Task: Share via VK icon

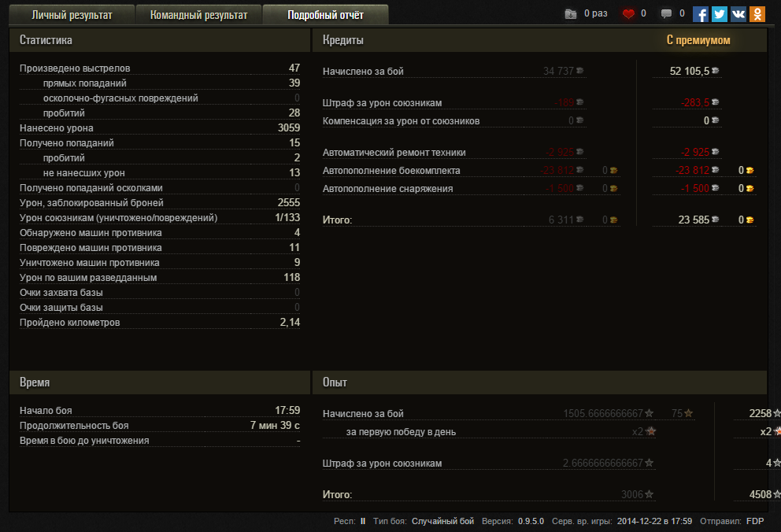Action: tap(738, 14)
